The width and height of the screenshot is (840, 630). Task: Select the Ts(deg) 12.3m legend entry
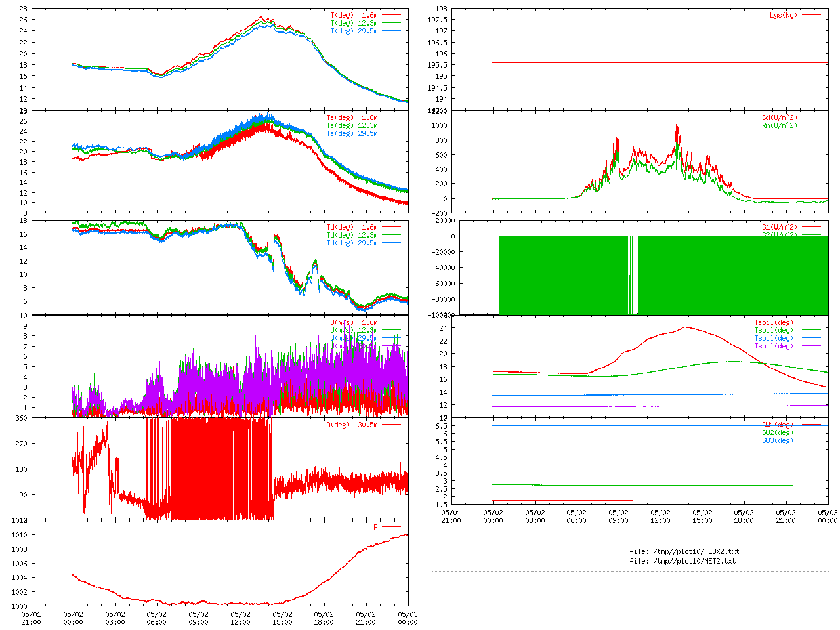(x=352, y=125)
